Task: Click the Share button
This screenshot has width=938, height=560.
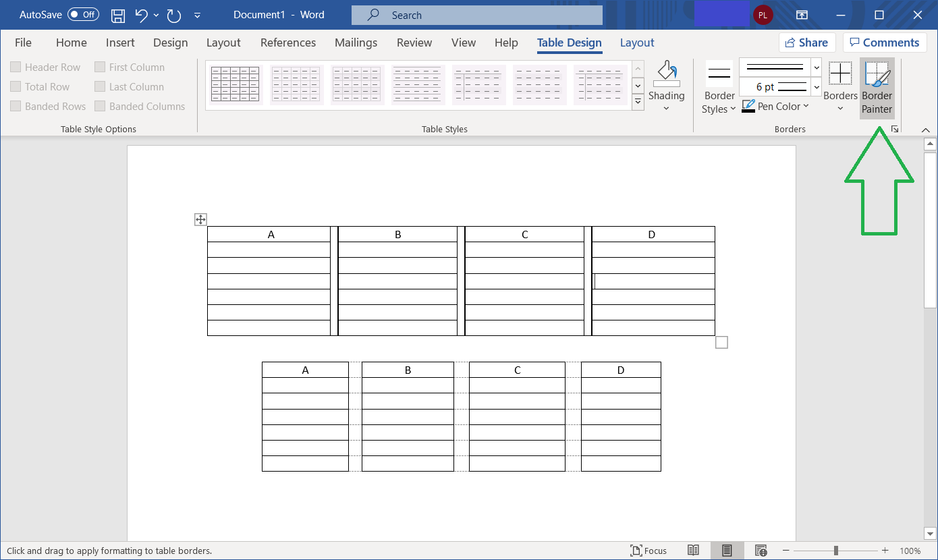Action: (807, 42)
